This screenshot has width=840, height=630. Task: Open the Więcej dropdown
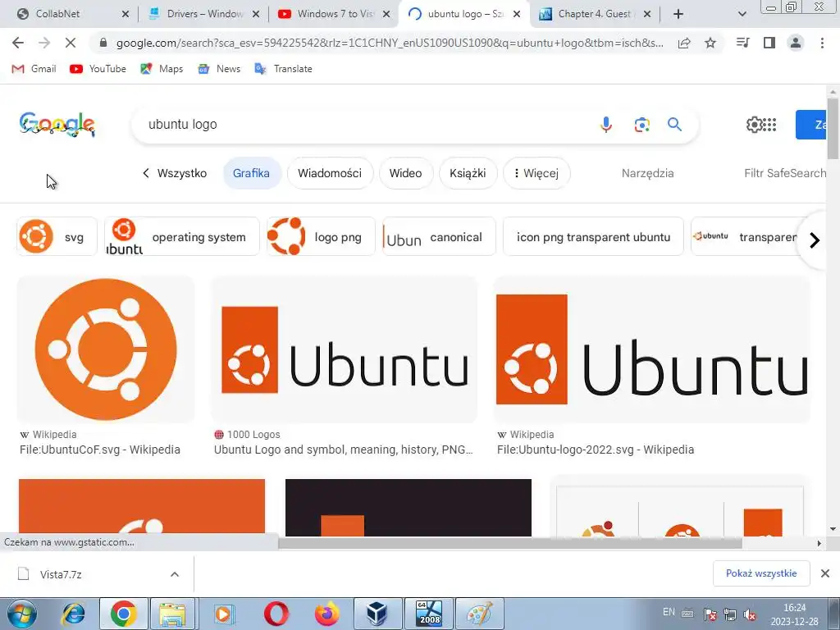click(536, 173)
